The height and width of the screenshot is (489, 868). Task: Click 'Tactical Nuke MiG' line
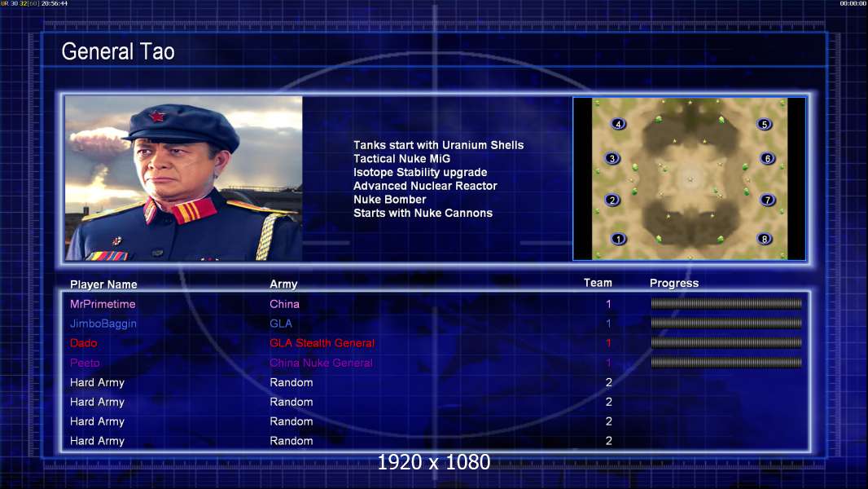pos(402,158)
